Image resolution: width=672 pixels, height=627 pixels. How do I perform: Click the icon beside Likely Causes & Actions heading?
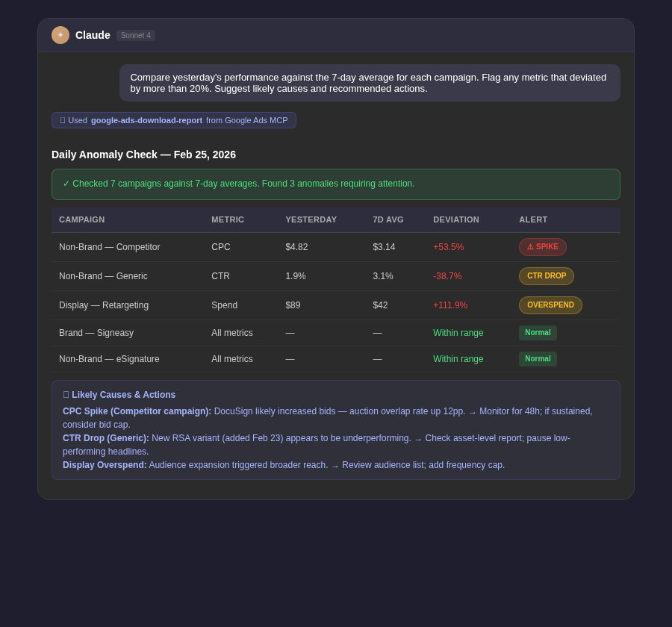[x=66, y=394]
